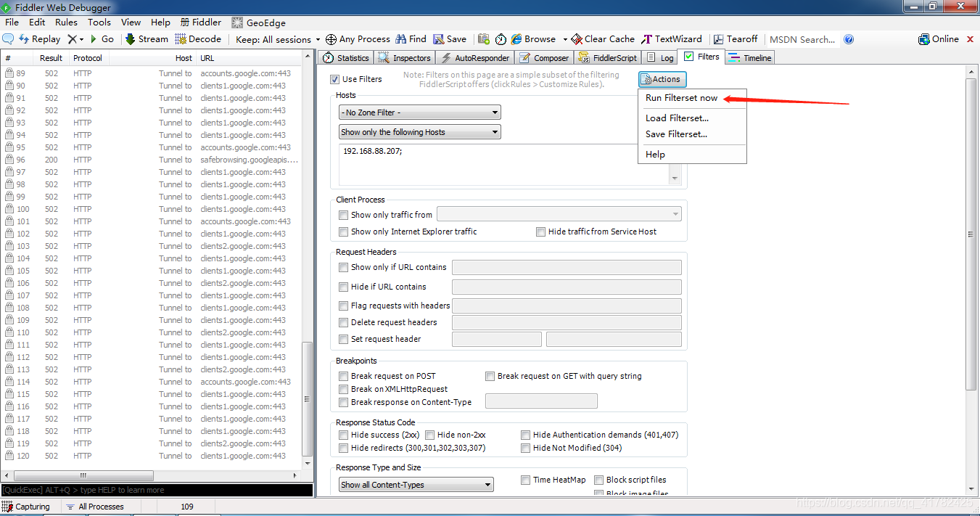Image resolution: width=980 pixels, height=516 pixels.
Task: Enable Show only traffic from checkbox
Action: click(x=344, y=215)
